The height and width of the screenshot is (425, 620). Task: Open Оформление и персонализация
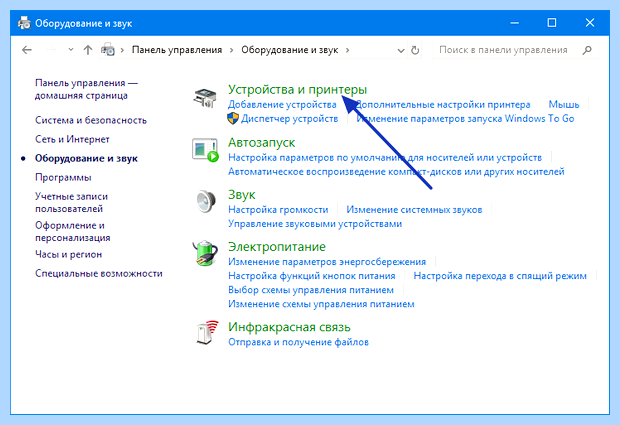click(73, 231)
